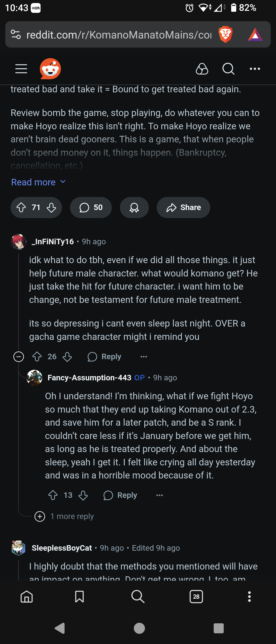Expand the 1 more reply link
276x644 pixels.
click(x=72, y=516)
